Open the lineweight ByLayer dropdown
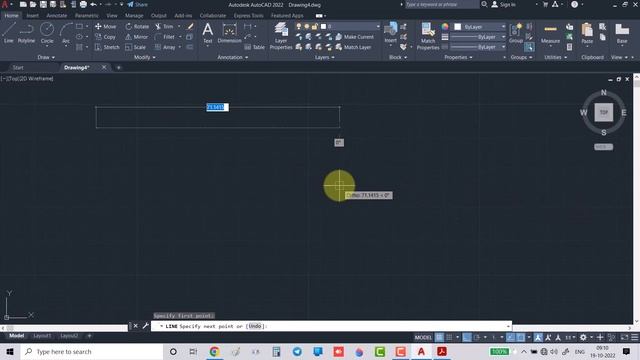This screenshot has height=360, width=640. click(x=478, y=37)
